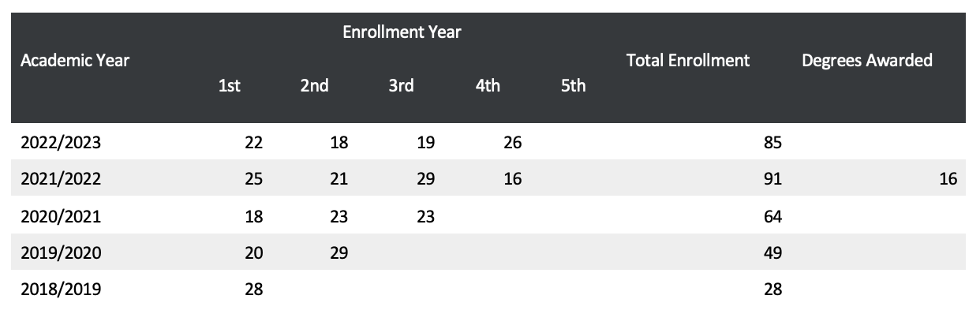This screenshot has width=980, height=314.
Task: Select the 5th year sub-header
Action: [x=573, y=86]
